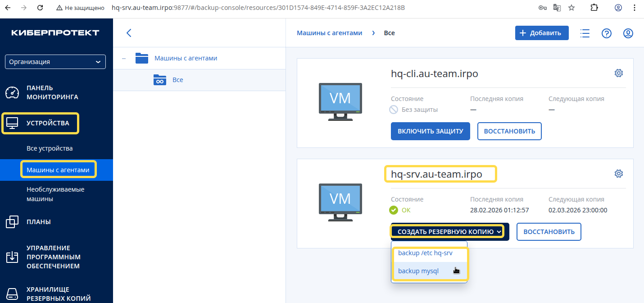The image size is (644, 303).
Task: Select the Все folder in the tree
Action: coord(177,80)
